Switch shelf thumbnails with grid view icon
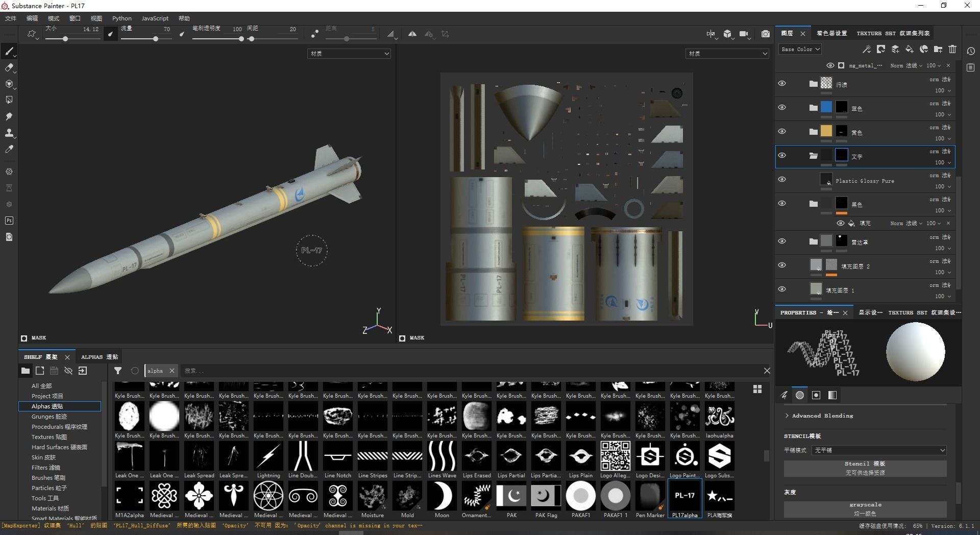980x535 pixels. 757,389
